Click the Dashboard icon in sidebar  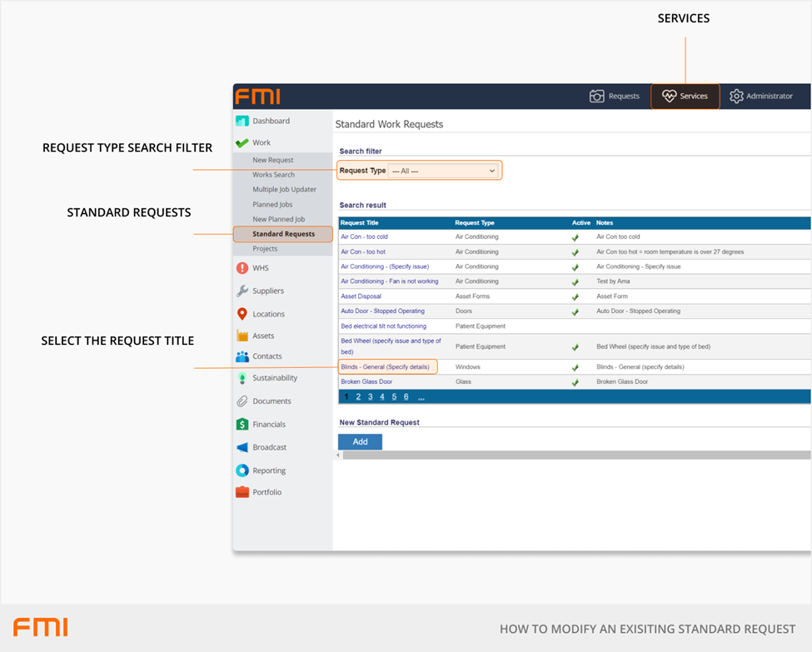click(242, 121)
